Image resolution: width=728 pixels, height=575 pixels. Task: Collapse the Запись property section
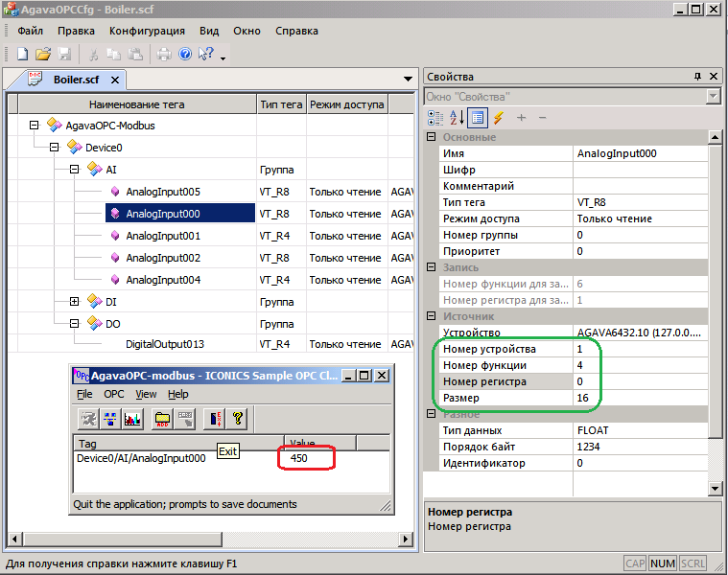pos(432,267)
